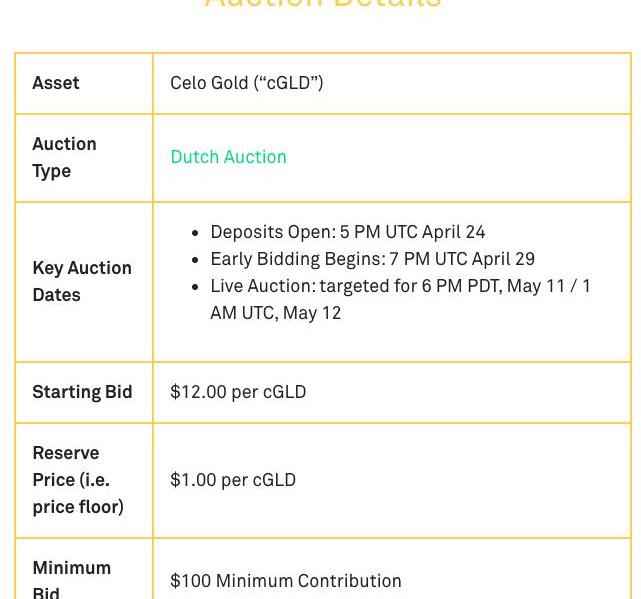Click the $12.00 per cGLD value
This screenshot has width=641, height=599.
click(x=238, y=392)
